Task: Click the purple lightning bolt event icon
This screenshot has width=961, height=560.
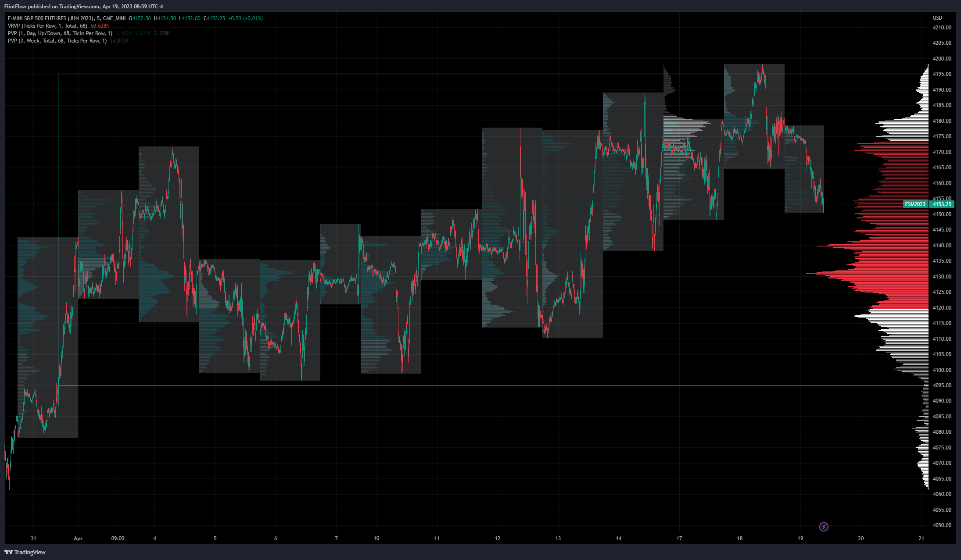Action: pyautogui.click(x=824, y=527)
